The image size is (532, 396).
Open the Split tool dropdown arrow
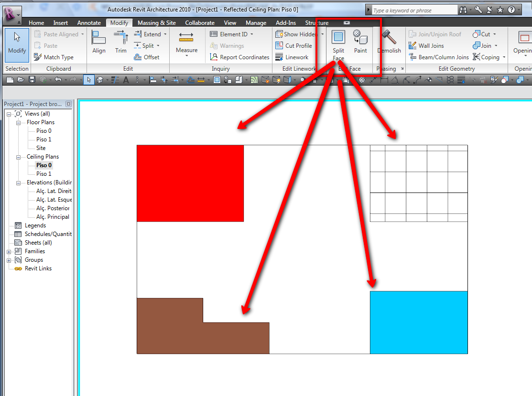[x=158, y=46]
